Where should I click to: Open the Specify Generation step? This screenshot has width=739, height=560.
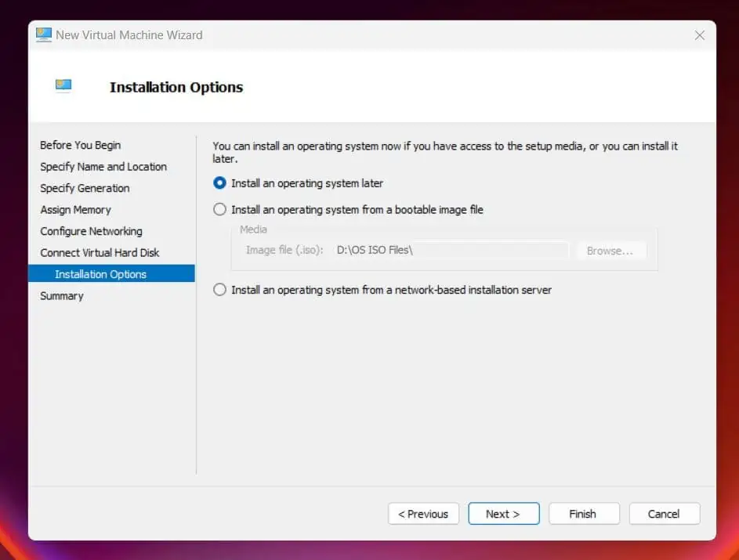85,189
